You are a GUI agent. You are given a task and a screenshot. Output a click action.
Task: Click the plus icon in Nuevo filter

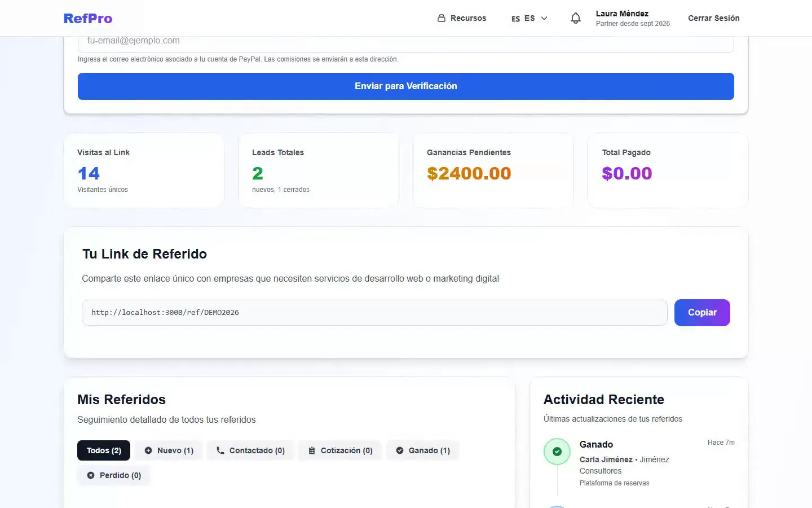(x=148, y=450)
